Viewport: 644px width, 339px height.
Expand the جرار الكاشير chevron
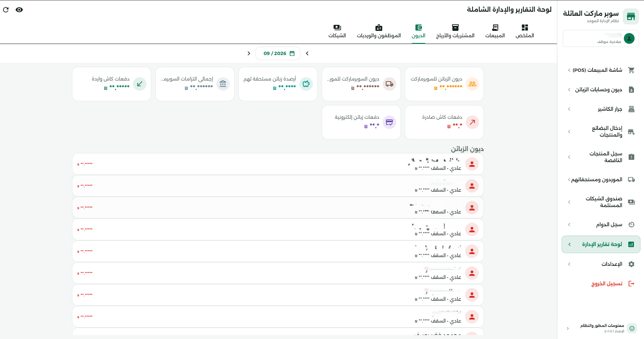(569, 109)
